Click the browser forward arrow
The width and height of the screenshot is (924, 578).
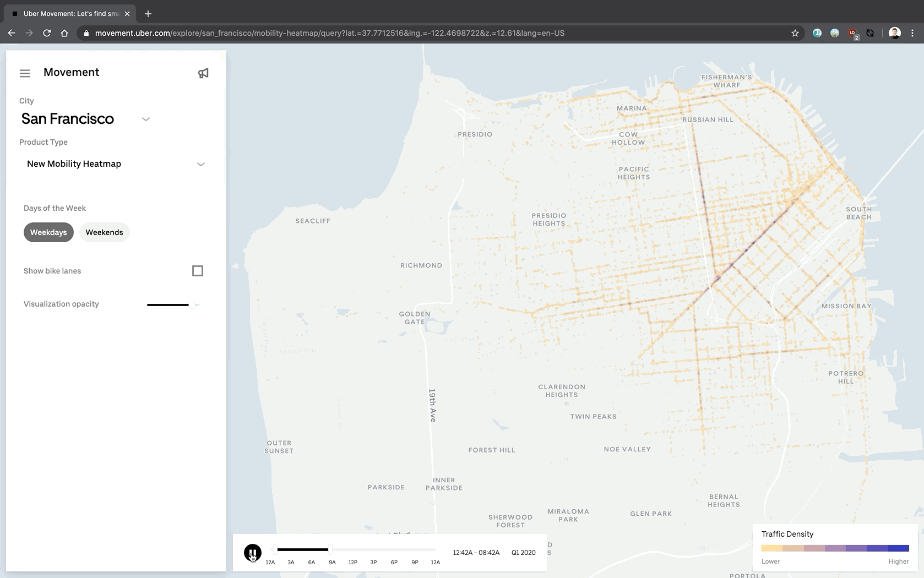[29, 33]
